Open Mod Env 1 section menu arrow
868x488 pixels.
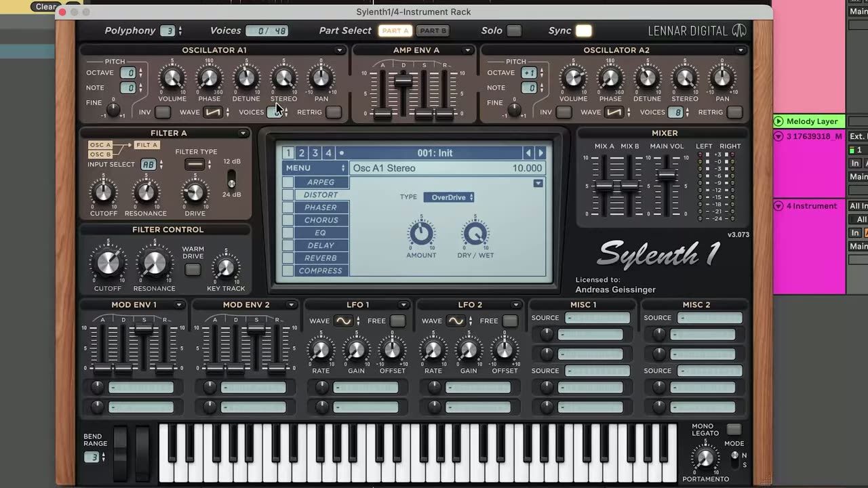click(x=179, y=305)
